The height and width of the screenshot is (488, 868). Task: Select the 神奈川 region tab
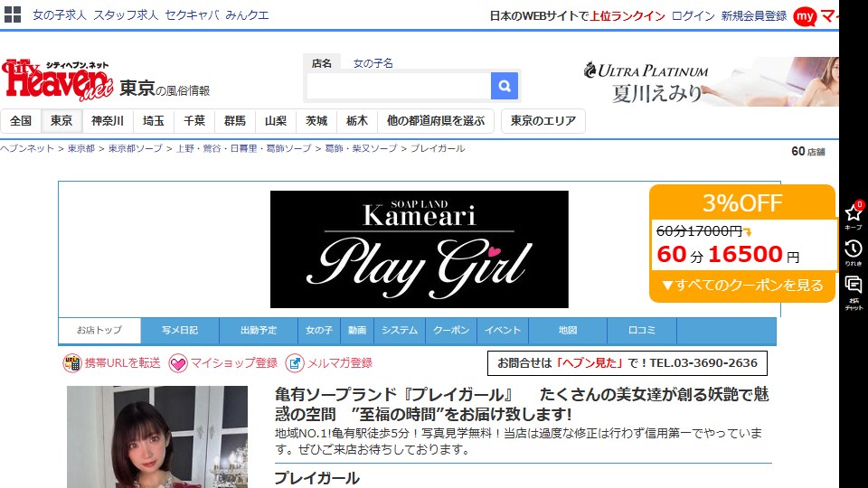click(108, 120)
